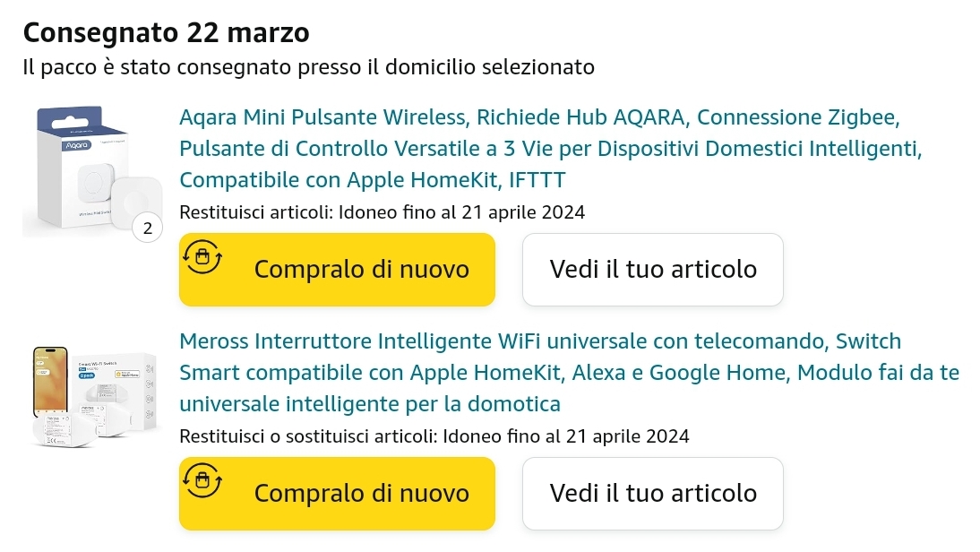Click 'Compralo di nuovo' for the Meross switch
Image resolution: width=980 pixels, height=552 pixels.
tap(362, 493)
